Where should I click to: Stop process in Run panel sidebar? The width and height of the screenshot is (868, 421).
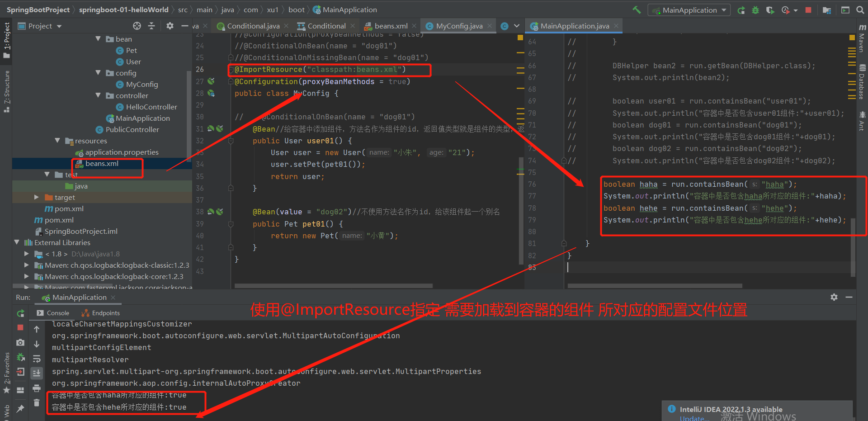pos(20,327)
